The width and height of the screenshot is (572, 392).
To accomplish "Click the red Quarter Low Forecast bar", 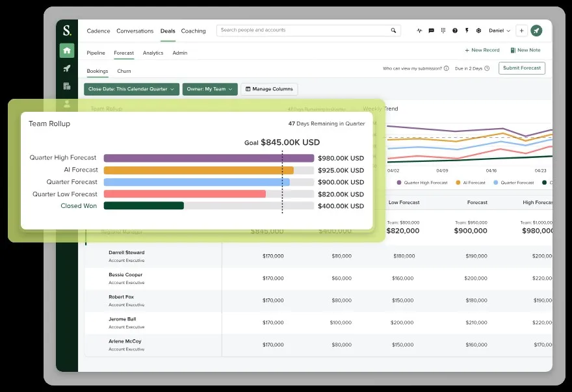I will [x=185, y=194].
